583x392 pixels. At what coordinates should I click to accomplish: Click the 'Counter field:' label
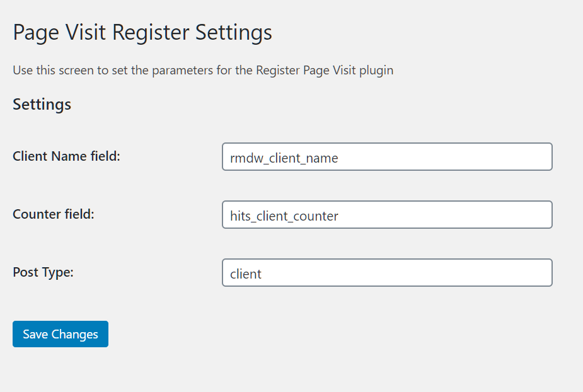coord(54,214)
